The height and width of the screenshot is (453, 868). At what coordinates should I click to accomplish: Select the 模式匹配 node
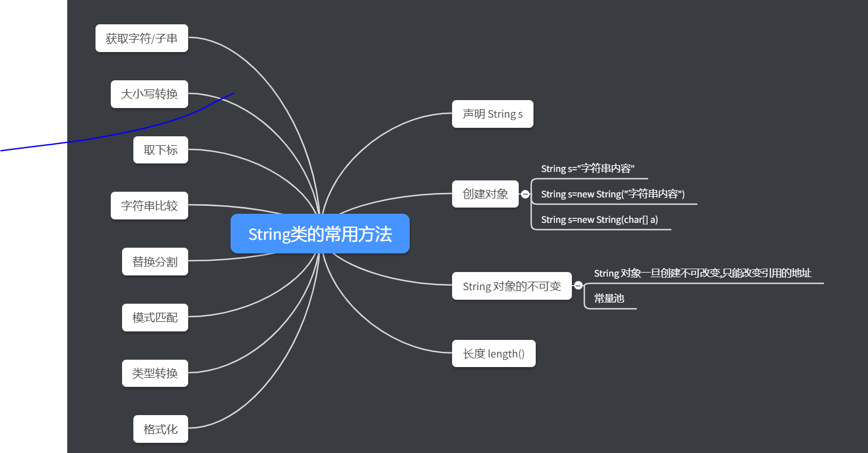pyautogui.click(x=155, y=317)
